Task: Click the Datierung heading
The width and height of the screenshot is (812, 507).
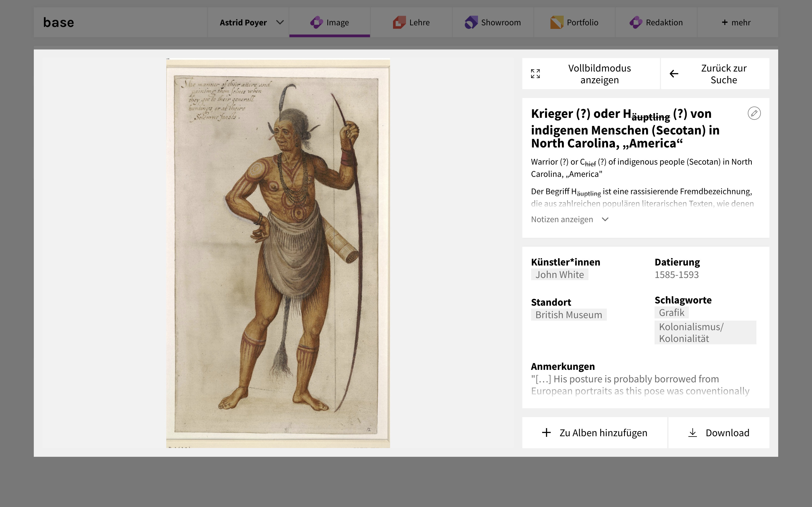Action: click(x=677, y=262)
